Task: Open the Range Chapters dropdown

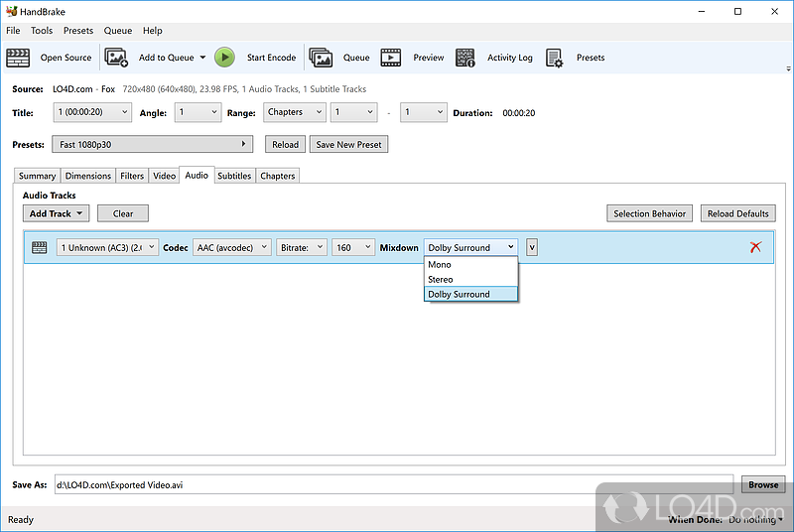Action: pyautogui.click(x=294, y=112)
